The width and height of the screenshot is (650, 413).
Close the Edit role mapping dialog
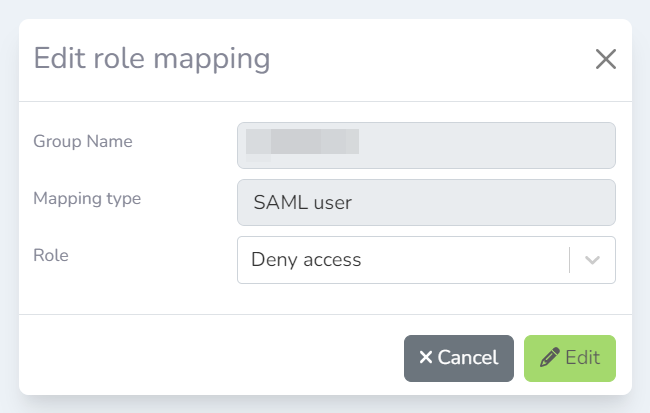point(605,59)
